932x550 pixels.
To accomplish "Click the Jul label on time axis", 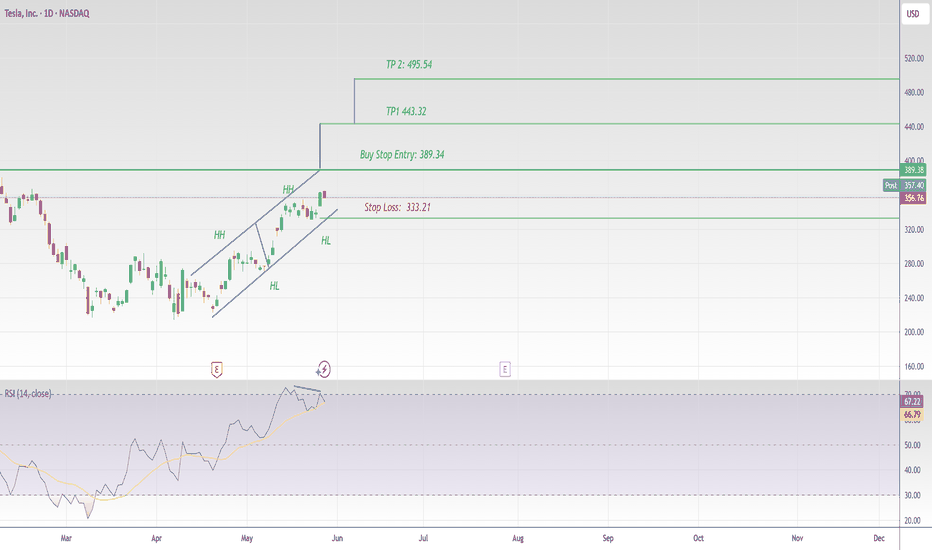I will (x=423, y=538).
